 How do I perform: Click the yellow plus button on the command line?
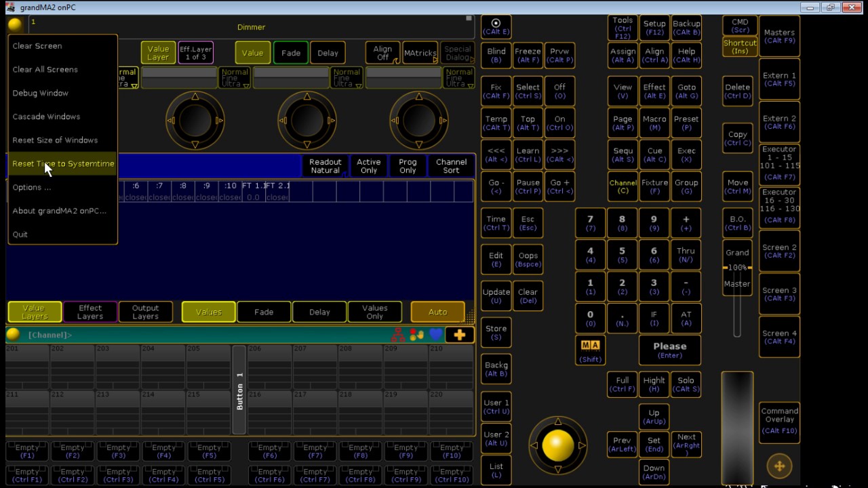(460, 334)
